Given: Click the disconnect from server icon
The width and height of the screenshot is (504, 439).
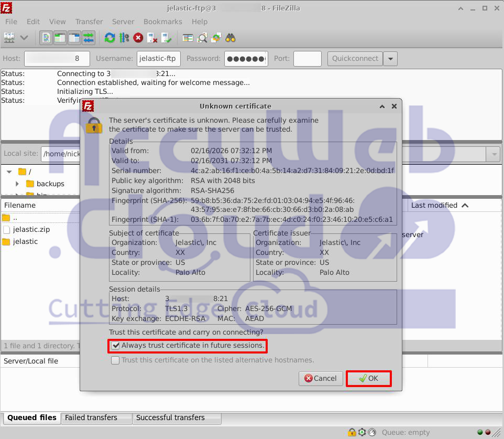Looking at the screenshot, I should [x=152, y=38].
